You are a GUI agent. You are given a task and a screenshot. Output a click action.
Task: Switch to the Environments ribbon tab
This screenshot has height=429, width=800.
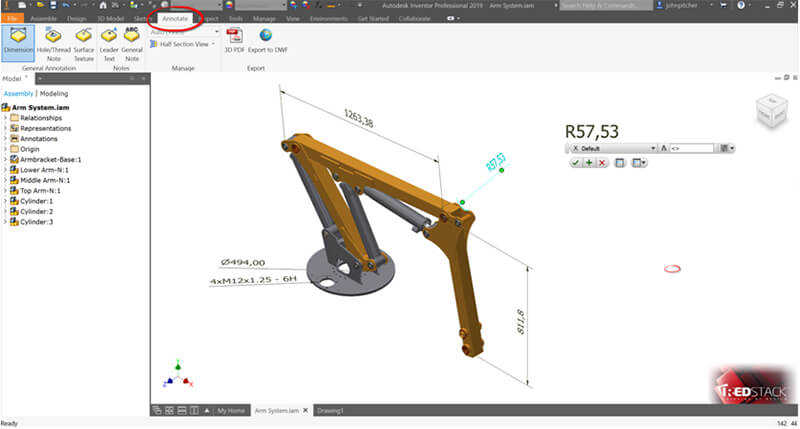tap(329, 18)
